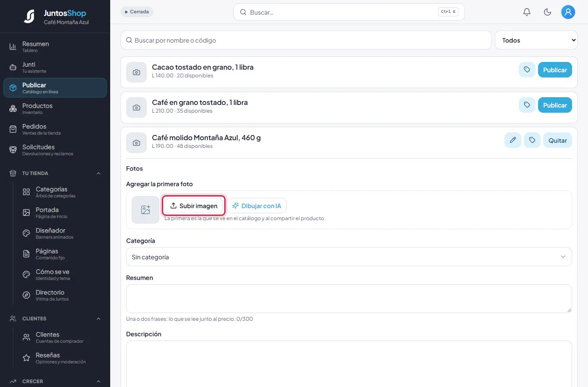Click Subir imagen button

[194, 206]
